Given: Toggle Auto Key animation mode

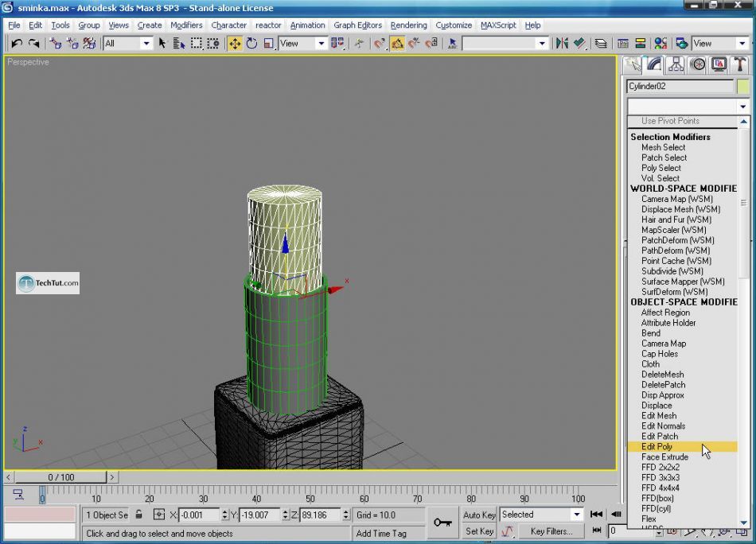Looking at the screenshot, I should 479,515.
